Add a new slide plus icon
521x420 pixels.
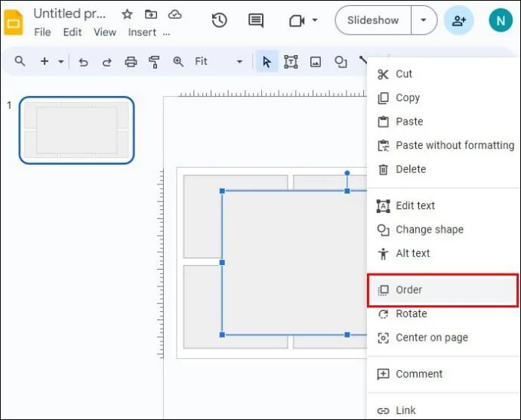45,61
